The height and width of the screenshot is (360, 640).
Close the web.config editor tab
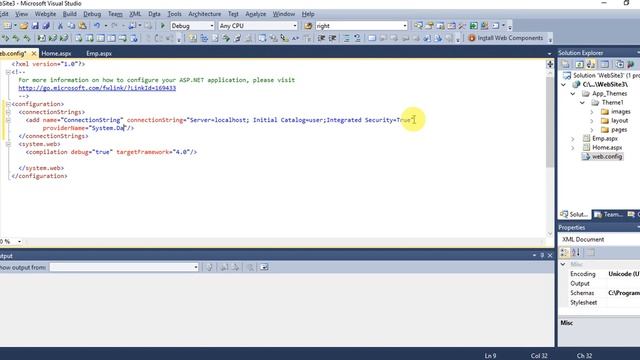pyautogui.click(x=34, y=53)
